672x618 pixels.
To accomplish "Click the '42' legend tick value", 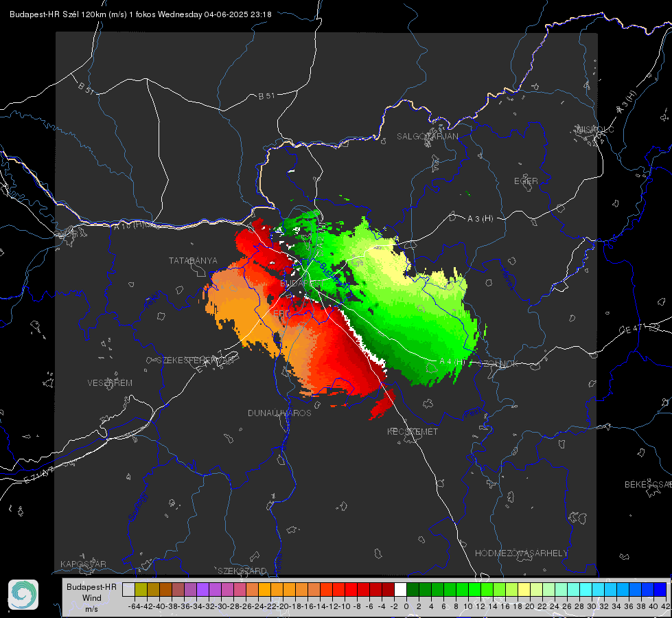I will pyautogui.click(x=666, y=606).
